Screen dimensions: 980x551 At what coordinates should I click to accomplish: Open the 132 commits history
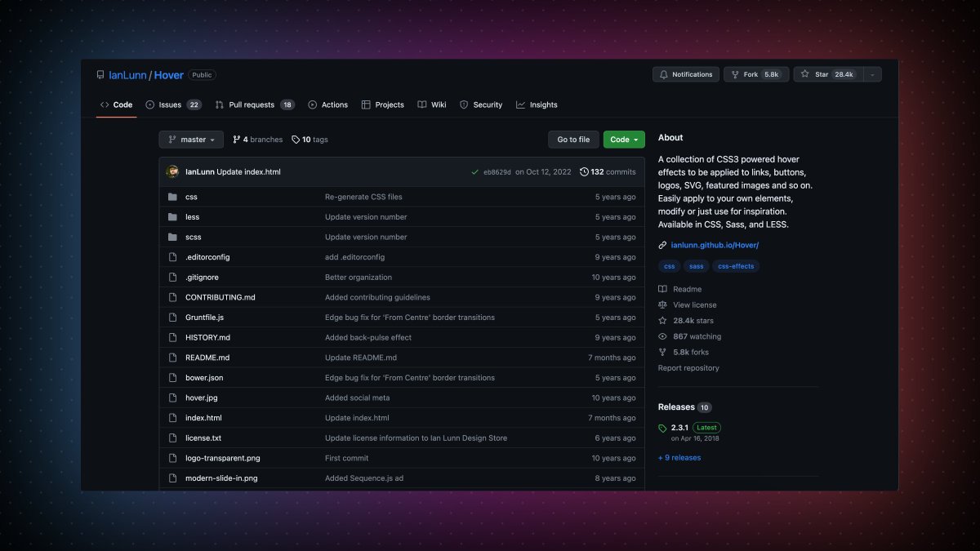(x=608, y=172)
